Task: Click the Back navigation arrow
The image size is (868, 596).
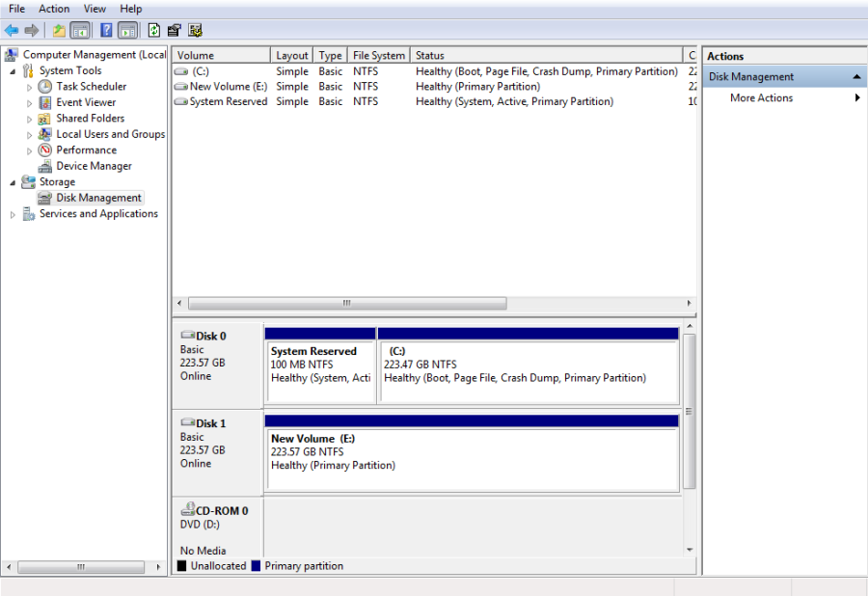Action: click(13, 30)
